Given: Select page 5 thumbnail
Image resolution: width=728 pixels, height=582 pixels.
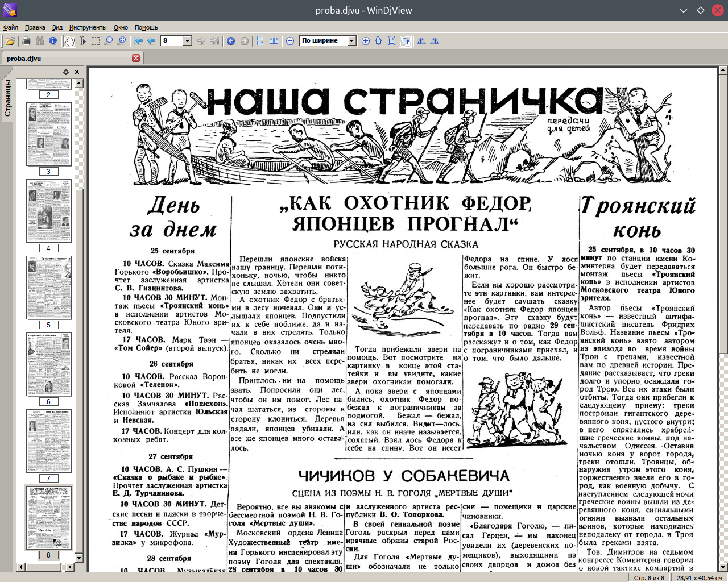Looking at the screenshot, I should pos(49,288).
